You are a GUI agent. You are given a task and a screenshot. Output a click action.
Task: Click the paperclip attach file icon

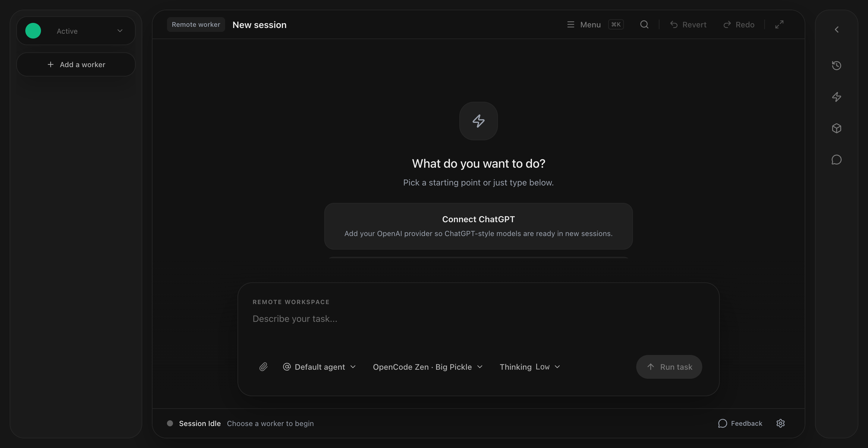pyautogui.click(x=263, y=366)
